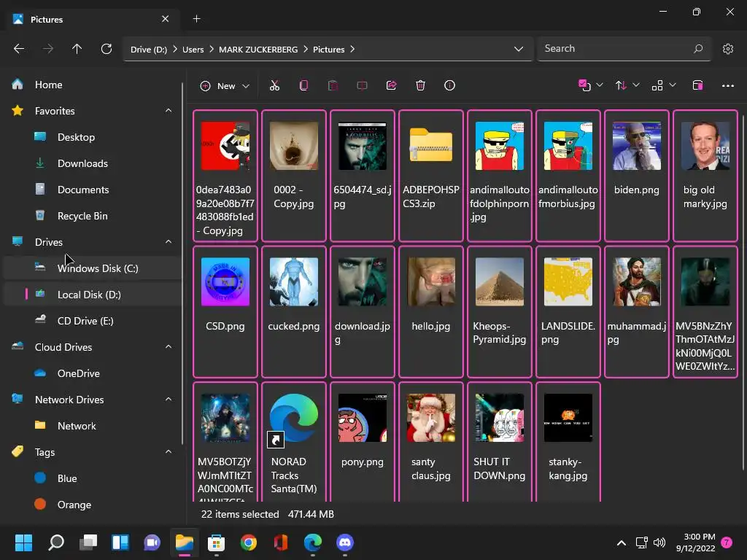Open Network in sidebar

91,426
